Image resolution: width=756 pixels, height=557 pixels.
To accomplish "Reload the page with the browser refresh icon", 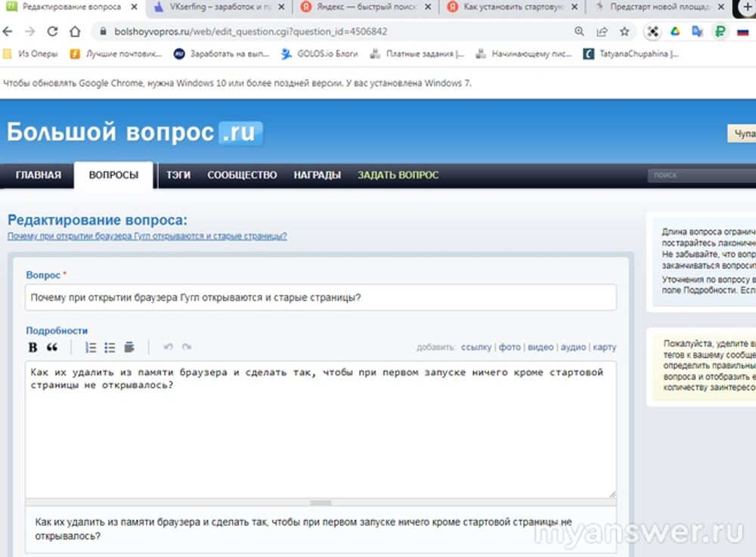I will [x=53, y=32].
